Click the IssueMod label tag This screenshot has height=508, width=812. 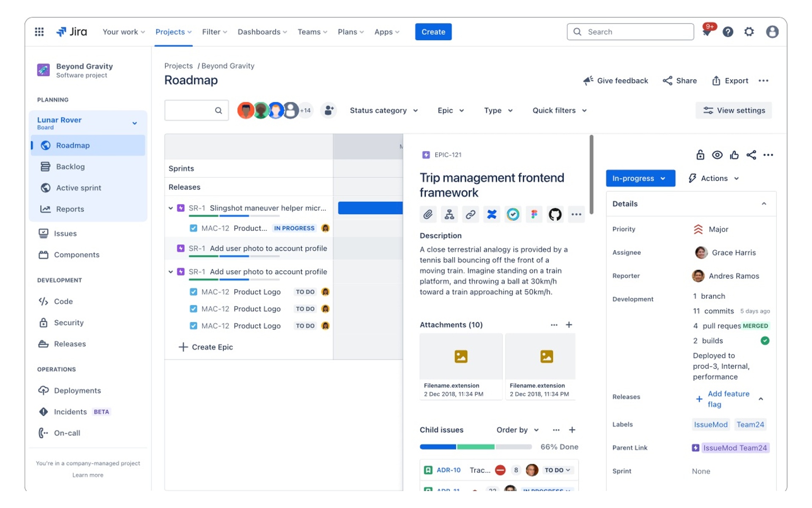click(710, 424)
